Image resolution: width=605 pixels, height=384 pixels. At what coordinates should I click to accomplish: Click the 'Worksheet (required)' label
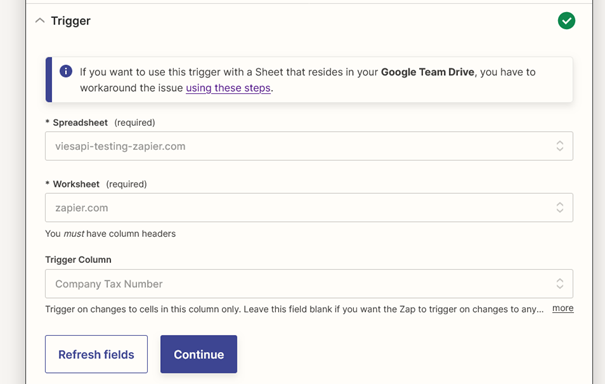[x=96, y=184]
